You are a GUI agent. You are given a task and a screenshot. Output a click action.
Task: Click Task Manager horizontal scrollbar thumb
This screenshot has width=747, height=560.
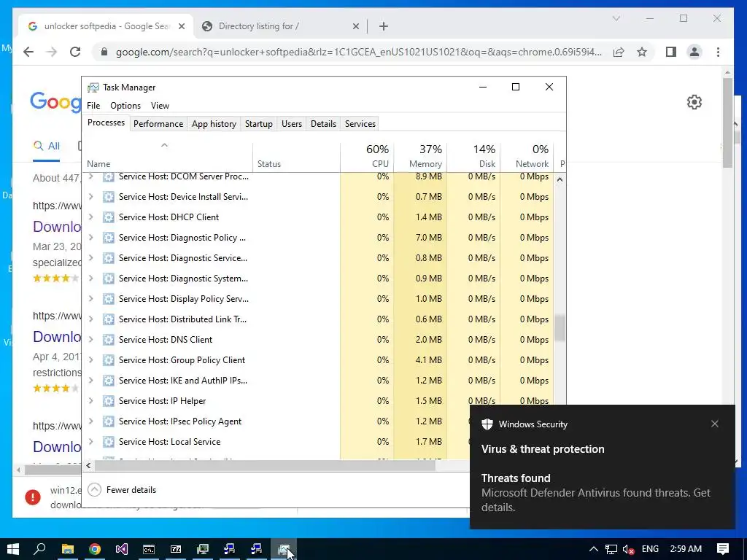click(x=264, y=465)
